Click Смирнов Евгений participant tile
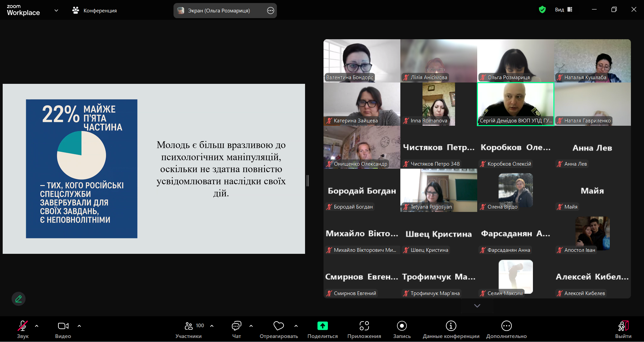Image resolution: width=644 pixels, height=342 pixels. point(362,277)
